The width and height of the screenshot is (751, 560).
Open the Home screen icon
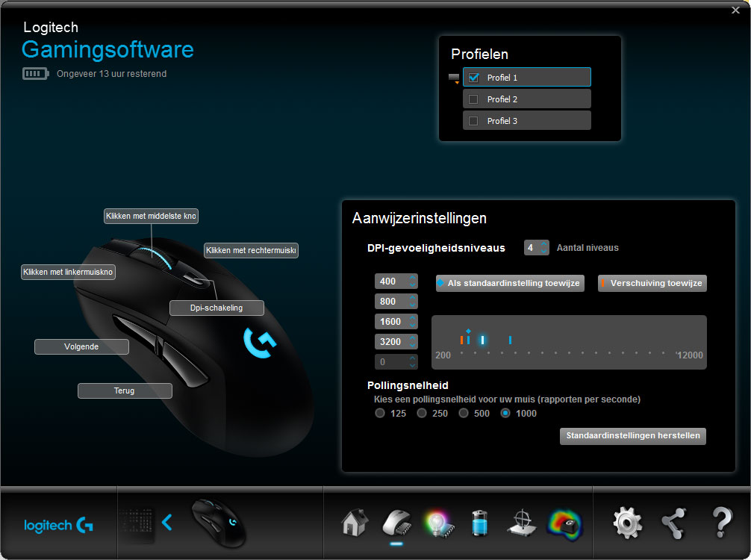coord(355,522)
